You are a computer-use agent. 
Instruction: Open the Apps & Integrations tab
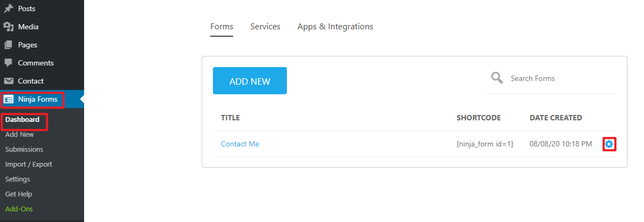(335, 27)
